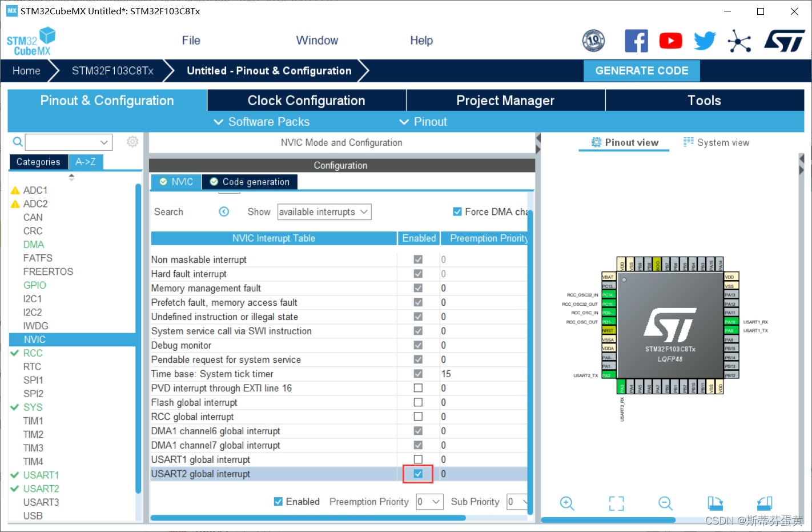Select NVIC in the peripherals list
812x532 pixels.
click(35, 339)
